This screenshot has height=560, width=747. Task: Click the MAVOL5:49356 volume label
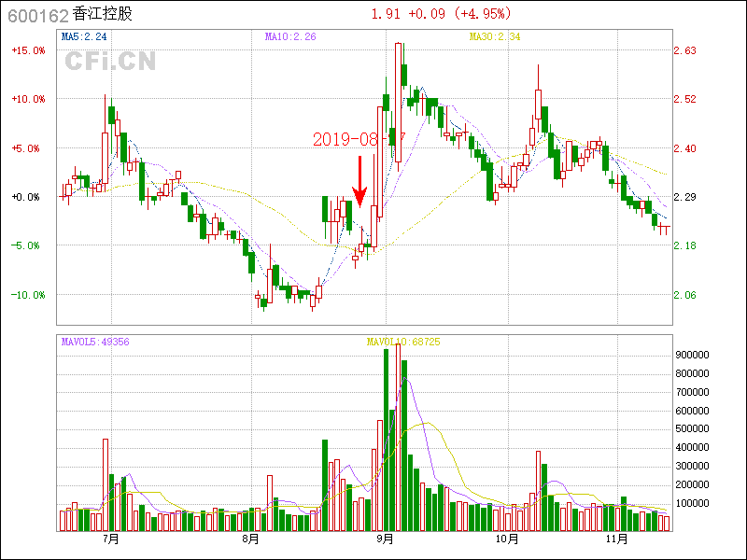pos(95,342)
